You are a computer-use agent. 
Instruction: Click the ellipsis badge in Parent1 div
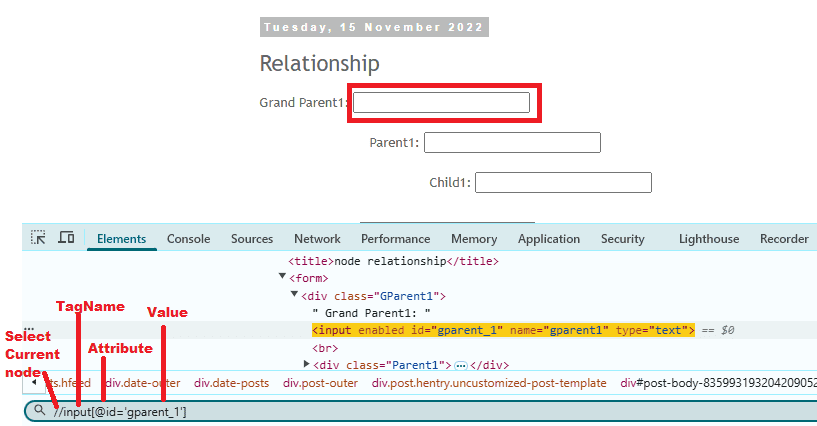(461, 365)
